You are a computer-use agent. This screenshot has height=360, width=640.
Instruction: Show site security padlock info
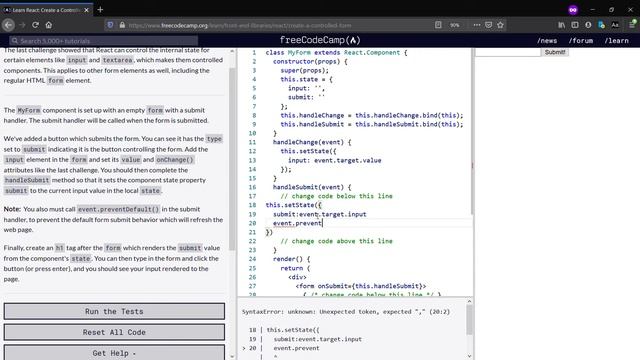pos(122,25)
